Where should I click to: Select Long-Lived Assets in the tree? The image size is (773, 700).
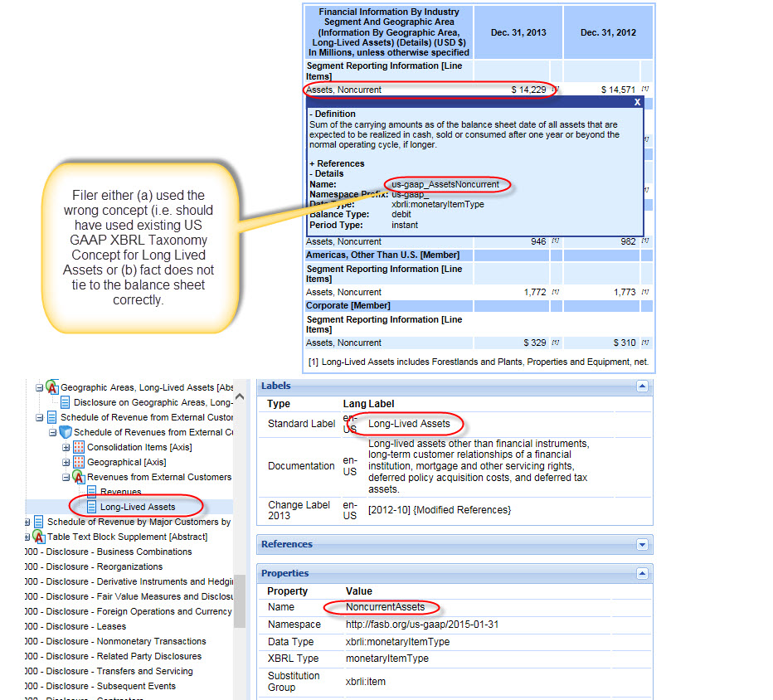[138, 507]
